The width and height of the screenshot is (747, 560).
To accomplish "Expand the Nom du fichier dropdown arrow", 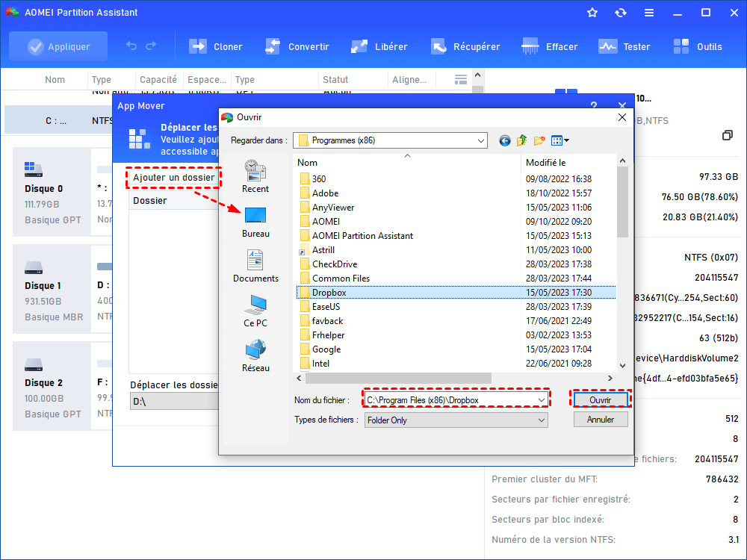I will [541, 400].
